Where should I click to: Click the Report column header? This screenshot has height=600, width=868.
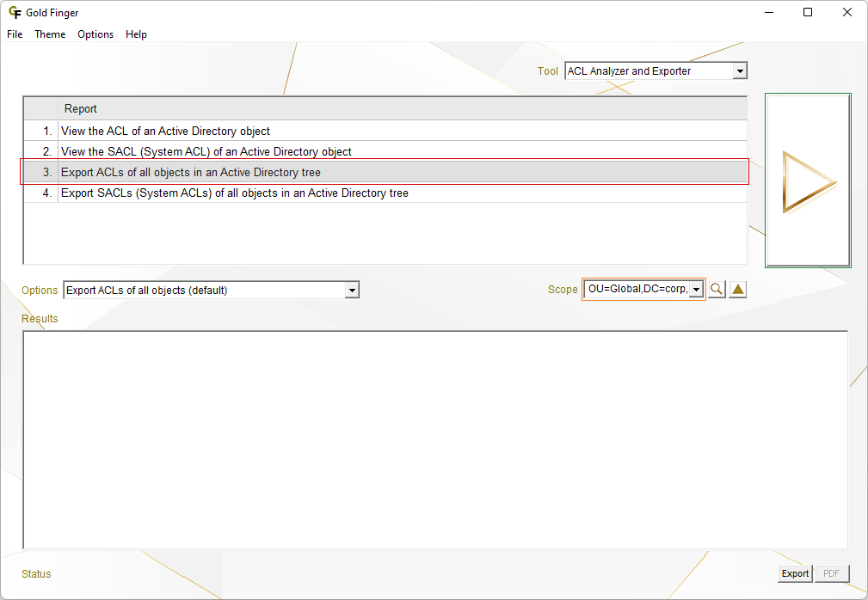click(403, 108)
